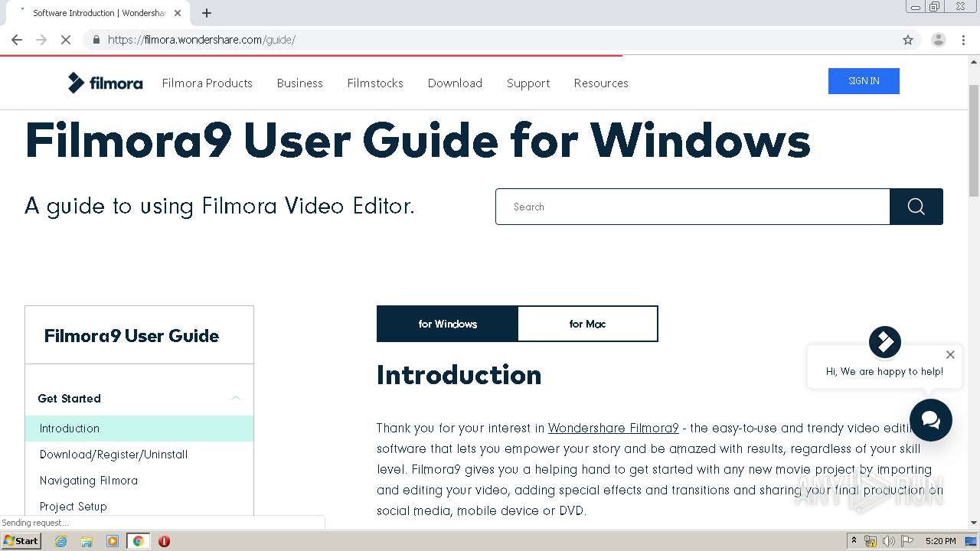The image size is (980, 551).
Task: Click the action center flag icon
Action: click(907, 541)
